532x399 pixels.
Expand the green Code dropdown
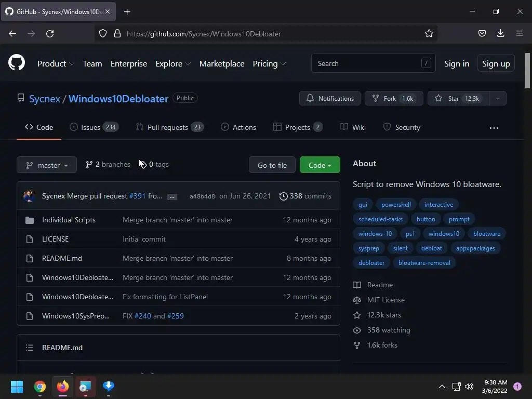320,165
